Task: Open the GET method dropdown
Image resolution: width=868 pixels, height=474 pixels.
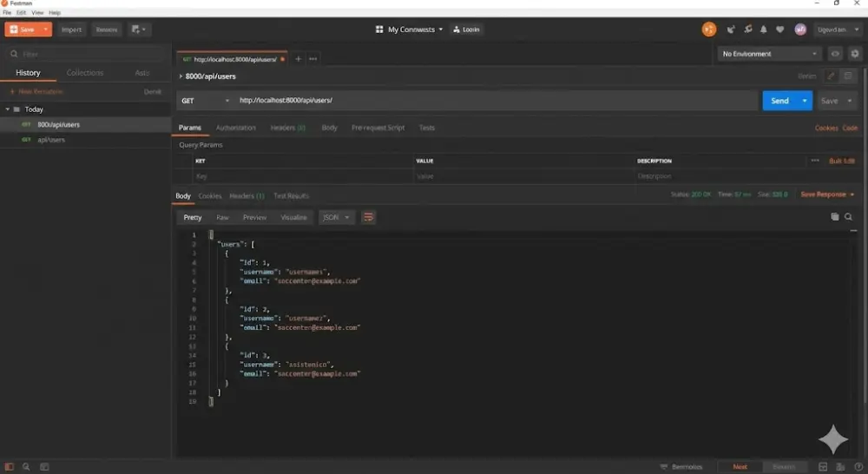Action: 204,101
